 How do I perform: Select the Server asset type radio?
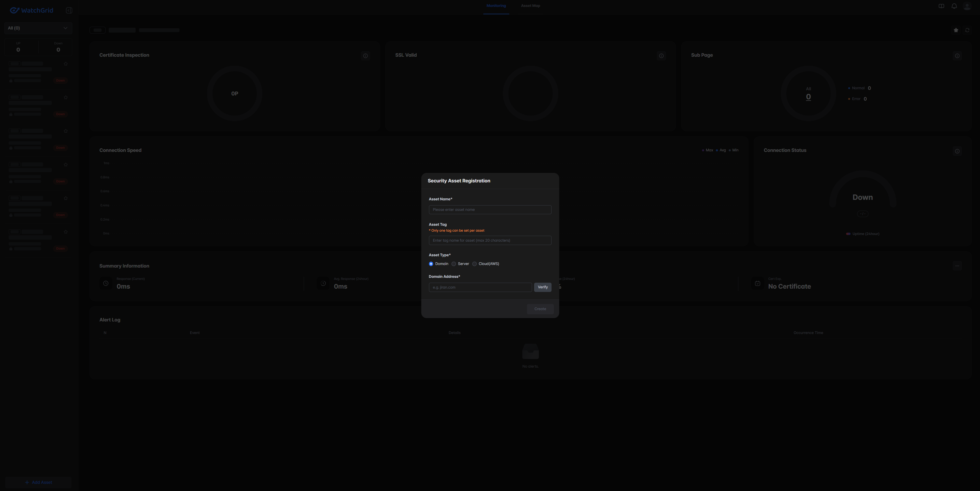point(454,264)
